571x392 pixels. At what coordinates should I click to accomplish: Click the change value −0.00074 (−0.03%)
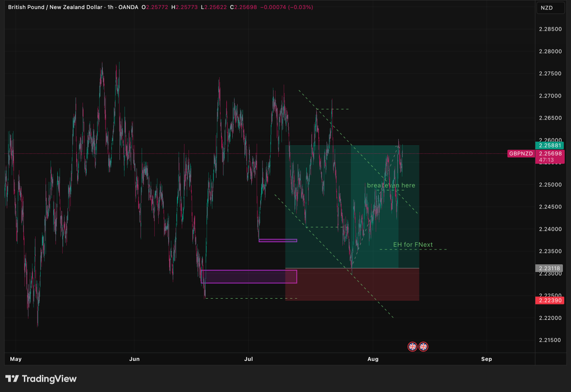coord(286,7)
